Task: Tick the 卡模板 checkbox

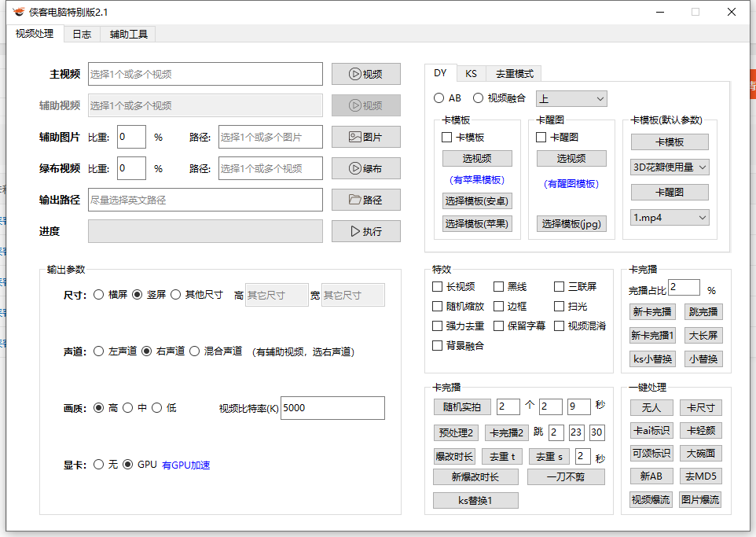Action: point(447,138)
